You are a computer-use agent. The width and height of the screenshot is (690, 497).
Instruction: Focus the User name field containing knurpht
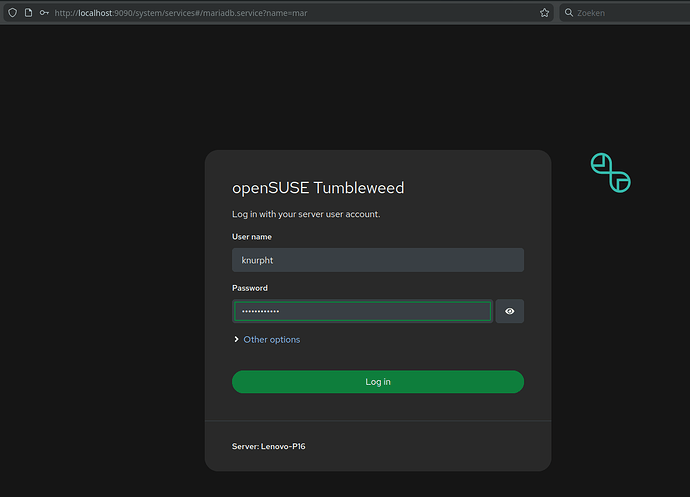point(378,260)
